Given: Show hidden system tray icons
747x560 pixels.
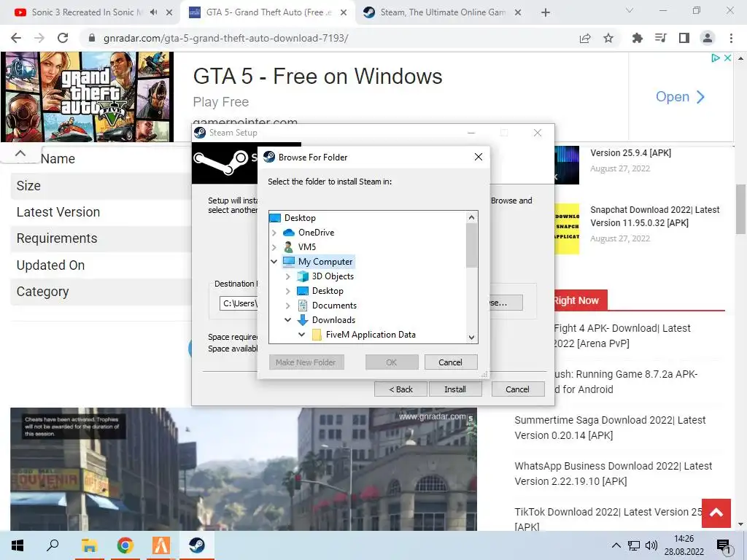Looking at the screenshot, I should coord(616,545).
